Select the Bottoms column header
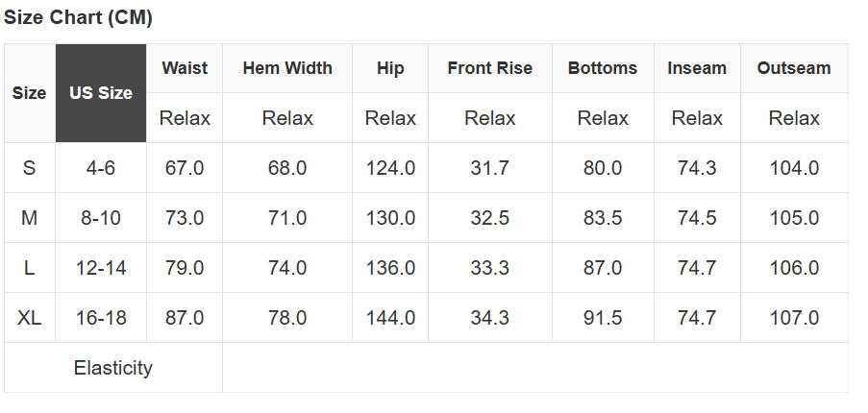This screenshot has height=413, width=868. click(603, 68)
